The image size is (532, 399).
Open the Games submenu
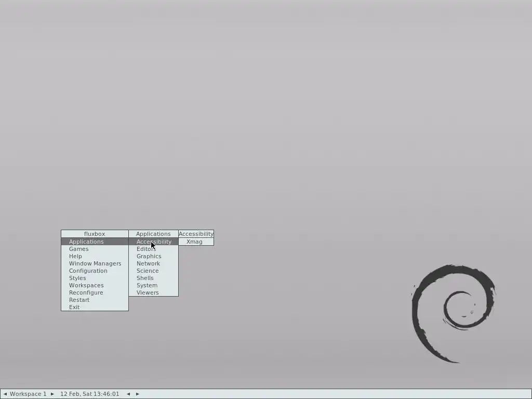95,249
